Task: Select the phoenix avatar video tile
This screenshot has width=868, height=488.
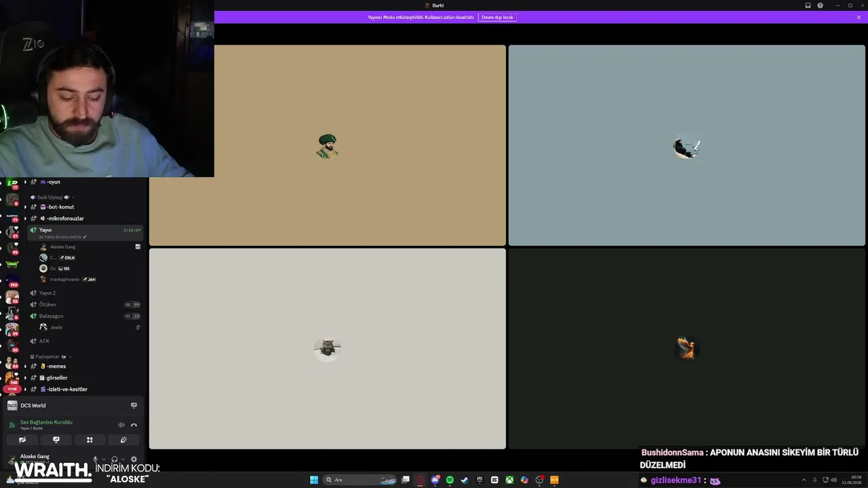Action: [x=687, y=348]
